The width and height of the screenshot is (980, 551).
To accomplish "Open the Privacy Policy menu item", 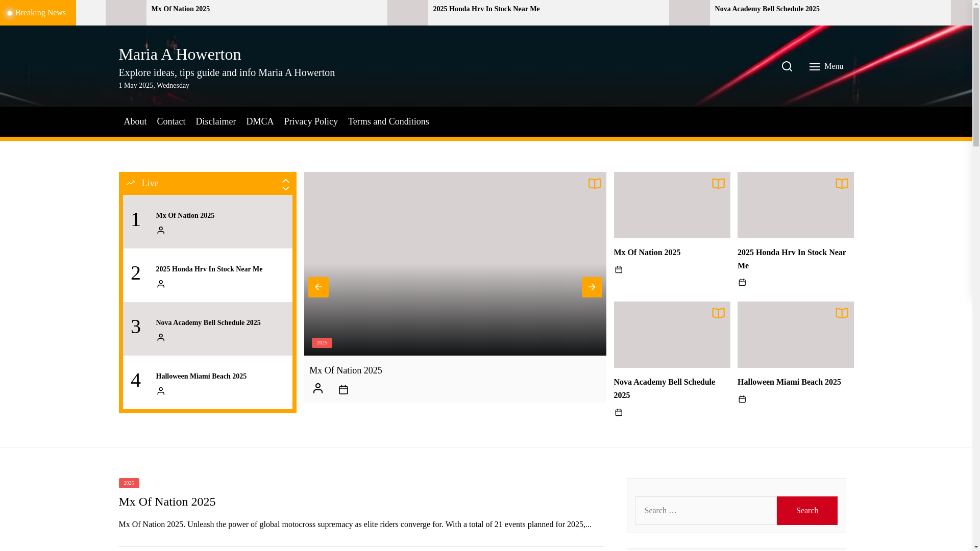I will tap(311, 121).
